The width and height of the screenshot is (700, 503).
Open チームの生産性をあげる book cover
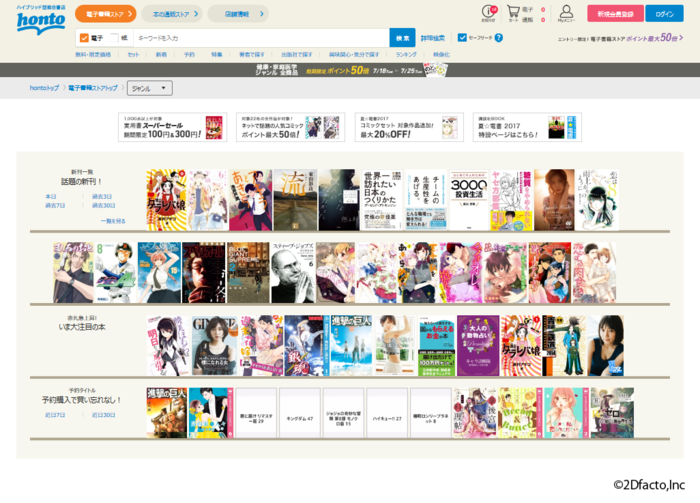coord(426,200)
